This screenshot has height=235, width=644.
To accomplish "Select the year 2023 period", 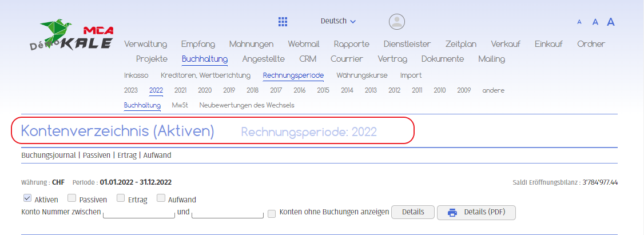I will pos(130,90).
